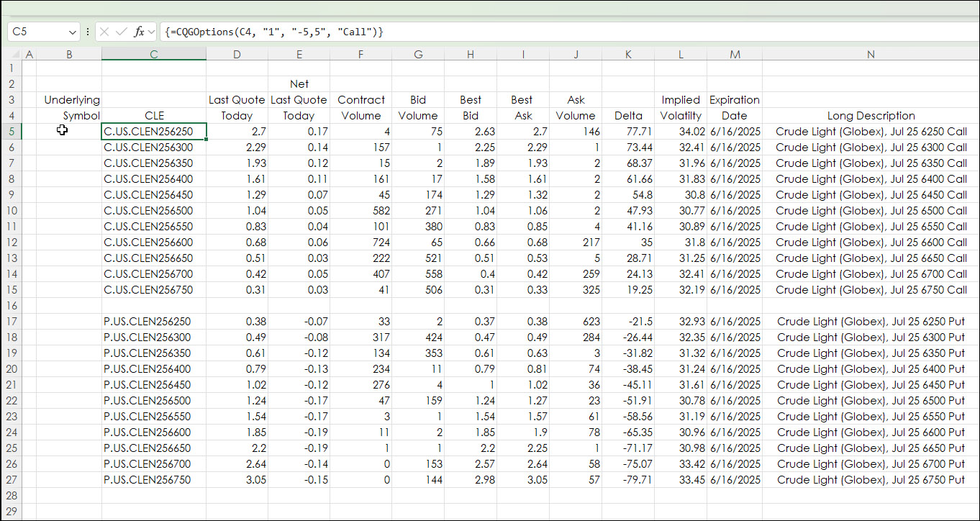This screenshot has width=980, height=521.
Task: Select the Delta value 77.71 cell
Action: (x=628, y=131)
